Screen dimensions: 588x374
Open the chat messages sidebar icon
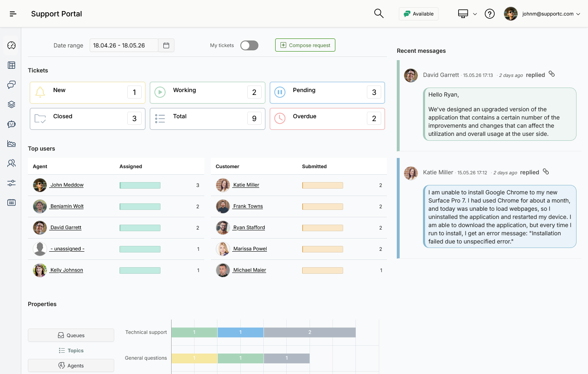11,85
